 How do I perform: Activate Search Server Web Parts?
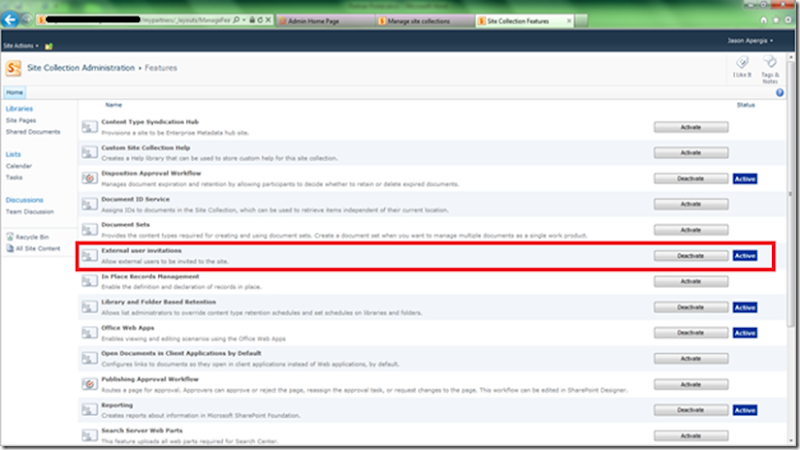(691, 436)
